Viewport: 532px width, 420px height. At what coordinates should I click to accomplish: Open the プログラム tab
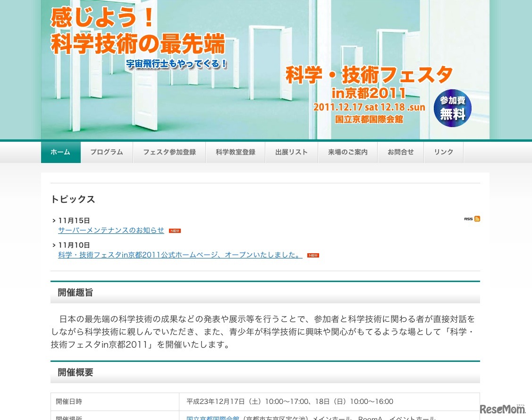tap(107, 152)
